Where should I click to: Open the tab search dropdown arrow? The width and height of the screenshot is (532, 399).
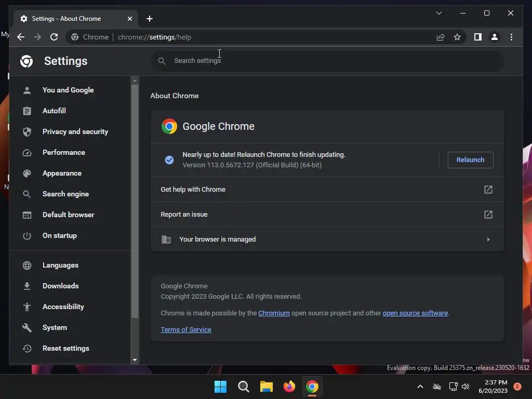(438, 13)
